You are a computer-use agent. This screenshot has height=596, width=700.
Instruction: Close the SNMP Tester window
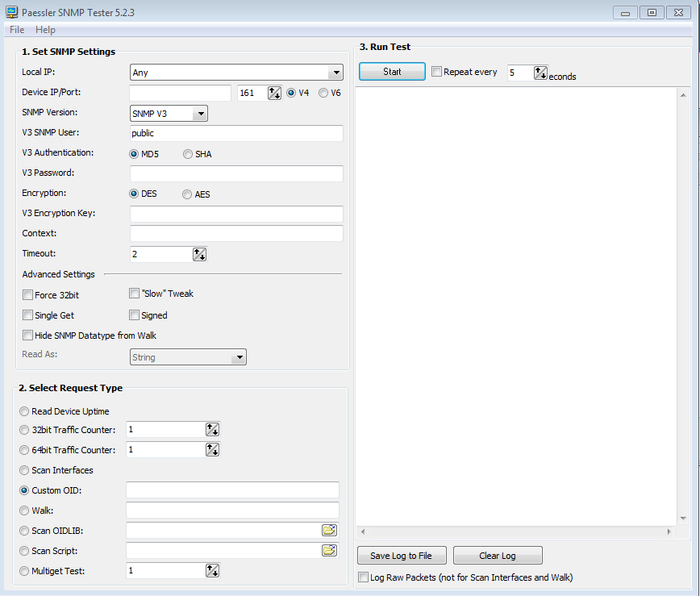click(678, 12)
